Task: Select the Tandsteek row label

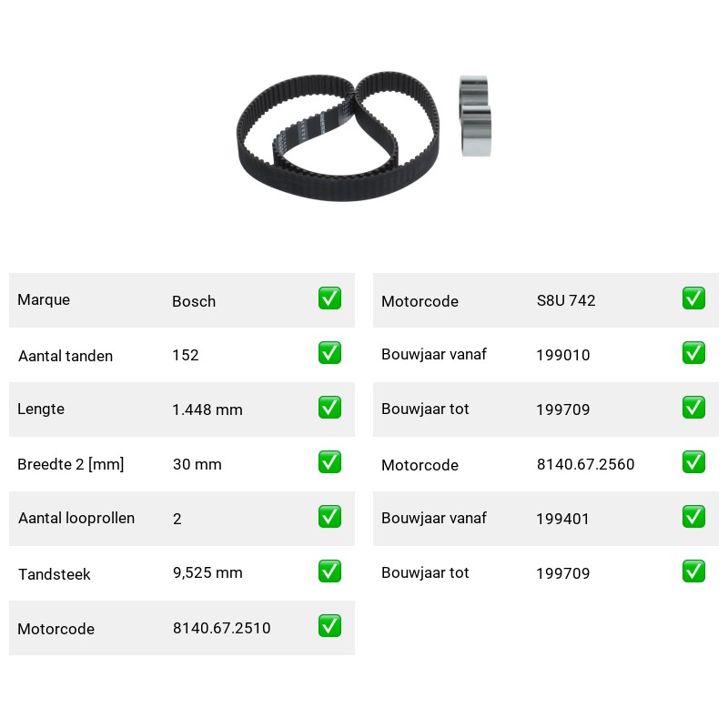Action: point(55,574)
